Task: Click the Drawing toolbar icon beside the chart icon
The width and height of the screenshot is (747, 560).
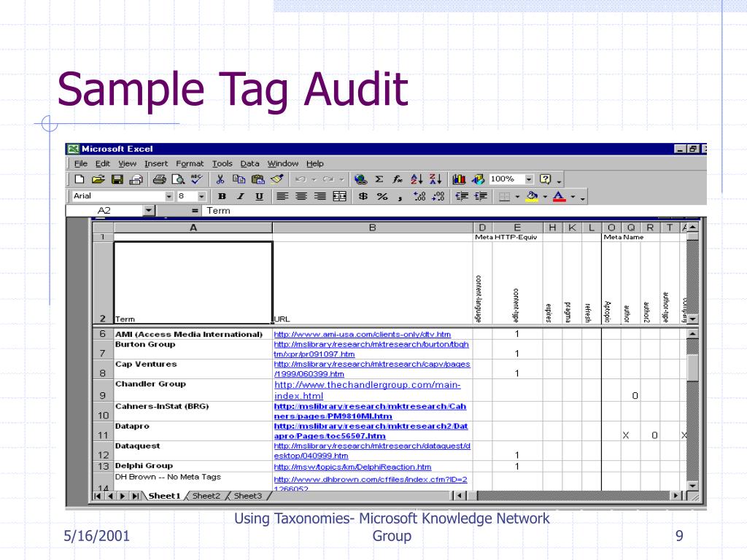Action: pyautogui.click(x=478, y=179)
